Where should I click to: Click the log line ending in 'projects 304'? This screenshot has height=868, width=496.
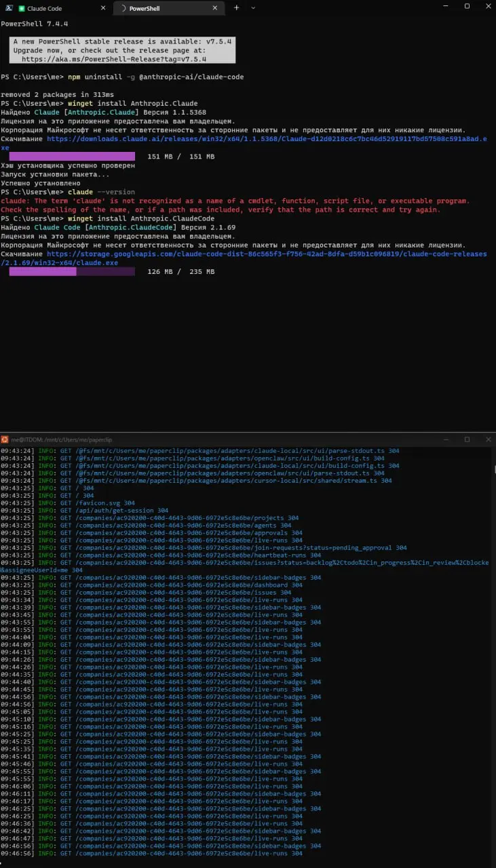[149, 517]
